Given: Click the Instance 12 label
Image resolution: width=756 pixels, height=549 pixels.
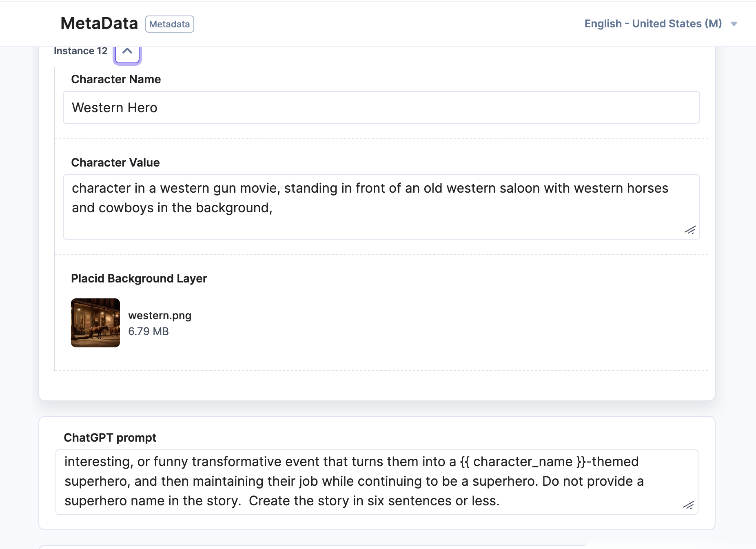Looking at the screenshot, I should tap(81, 51).
